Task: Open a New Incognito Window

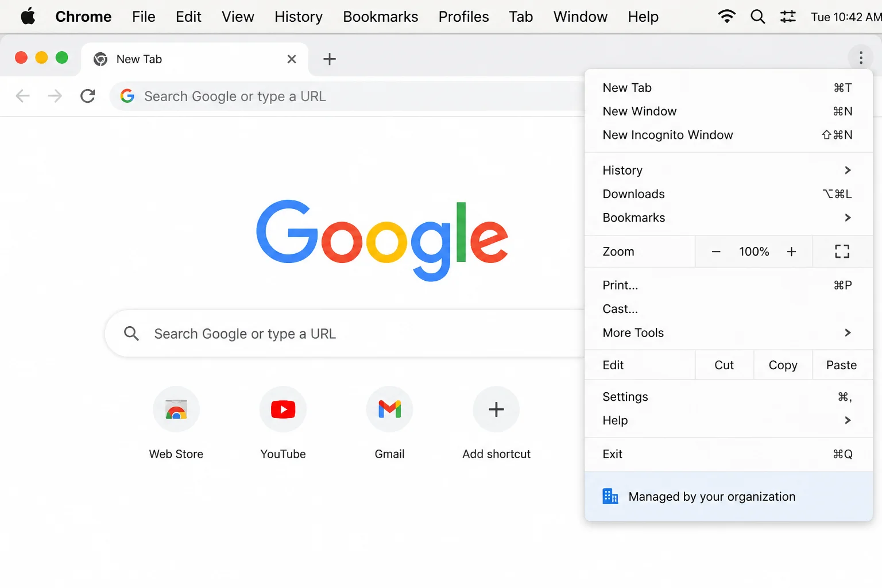Action: (728, 135)
